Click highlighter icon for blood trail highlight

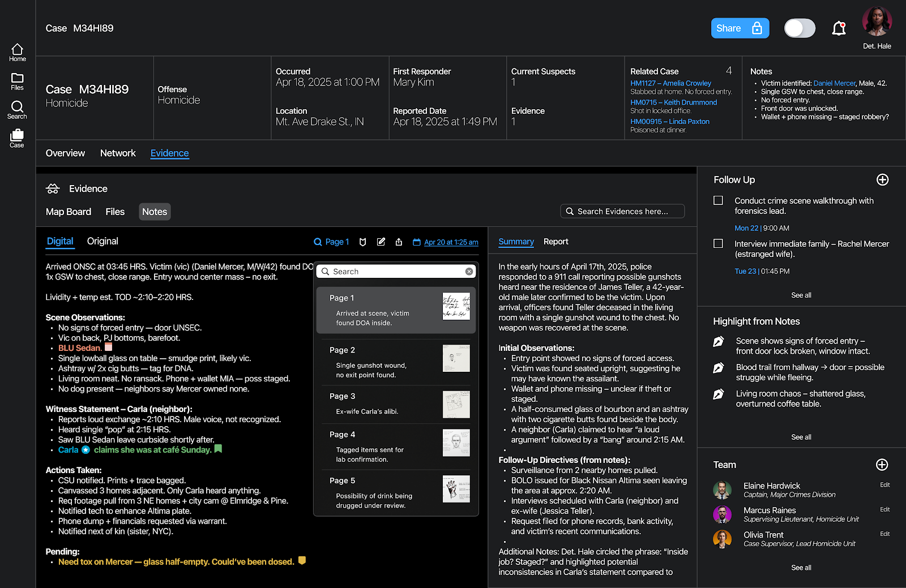pyautogui.click(x=719, y=368)
